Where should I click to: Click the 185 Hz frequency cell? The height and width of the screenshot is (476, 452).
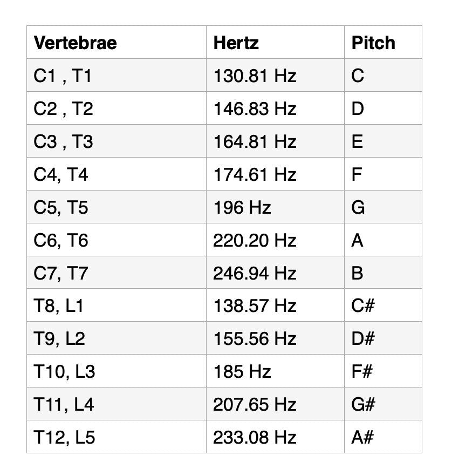coord(275,371)
